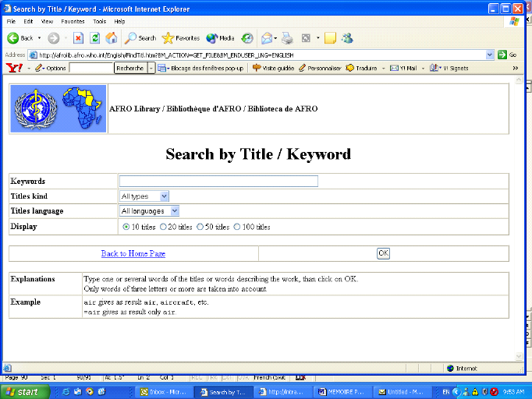
Task: Open the Edit menu
Action: point(28,21)
